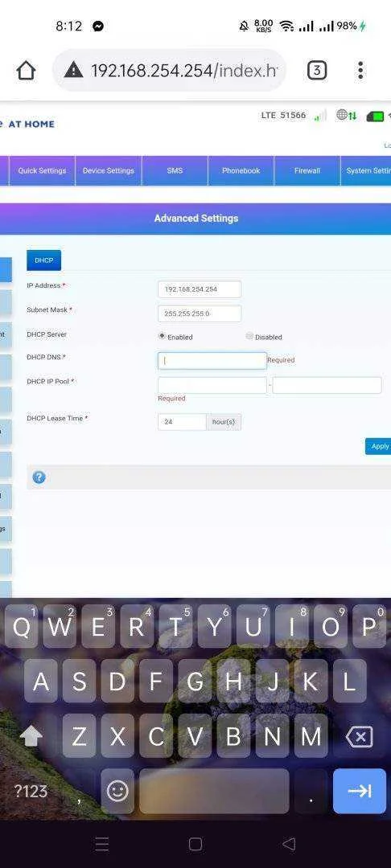Click the Apply button

pos(379,446)
